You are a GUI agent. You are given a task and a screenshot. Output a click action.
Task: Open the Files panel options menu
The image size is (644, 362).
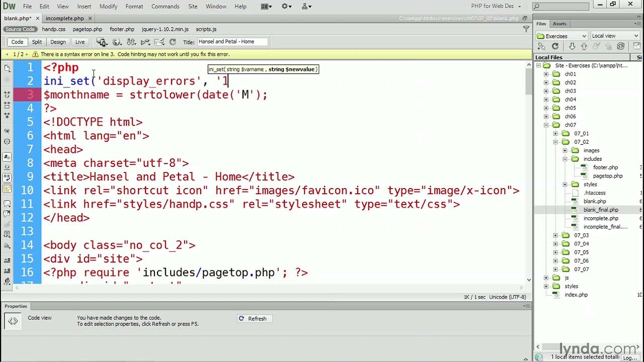(638, 24)
